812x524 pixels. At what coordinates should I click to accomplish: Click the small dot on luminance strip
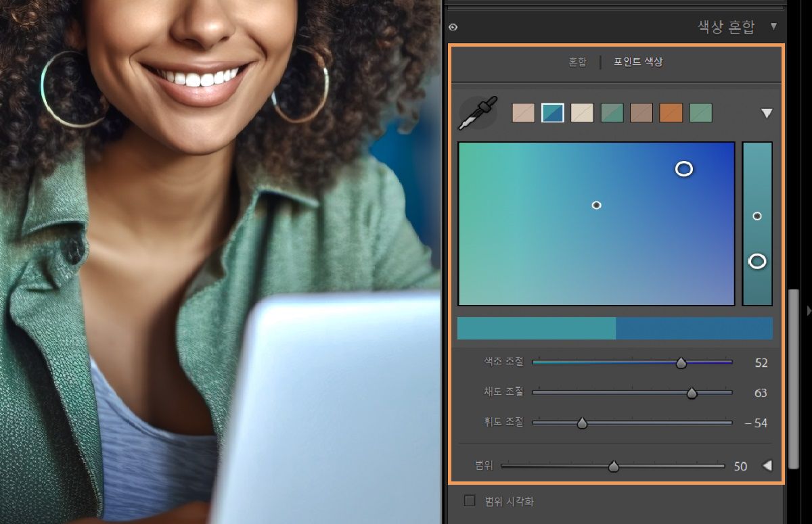click(x=757, y=216)
